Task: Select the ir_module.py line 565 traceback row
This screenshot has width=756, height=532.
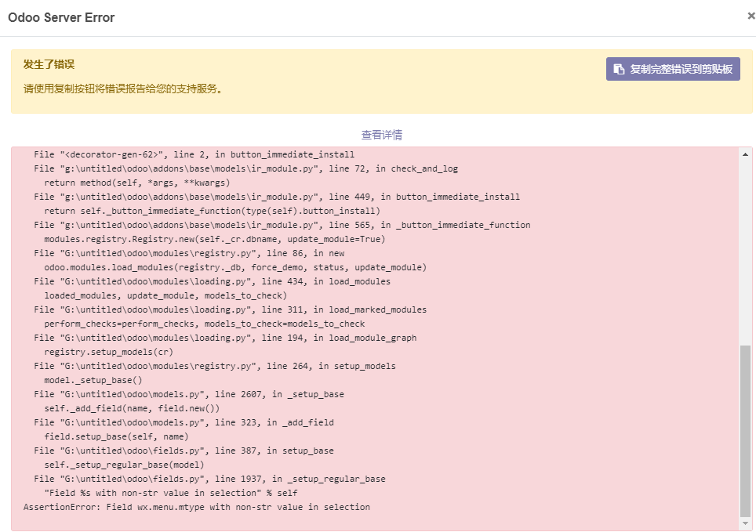Action: click(282, 225)
